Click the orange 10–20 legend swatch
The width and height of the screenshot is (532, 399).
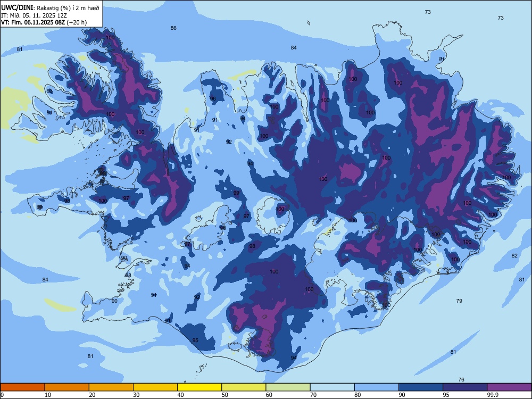tap(67, 387)
